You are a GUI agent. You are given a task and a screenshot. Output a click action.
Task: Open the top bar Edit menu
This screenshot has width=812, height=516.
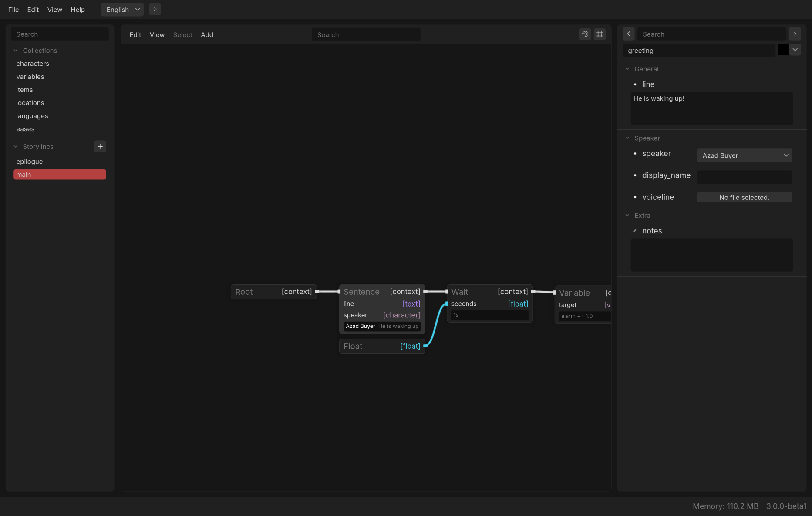[33, 10]
